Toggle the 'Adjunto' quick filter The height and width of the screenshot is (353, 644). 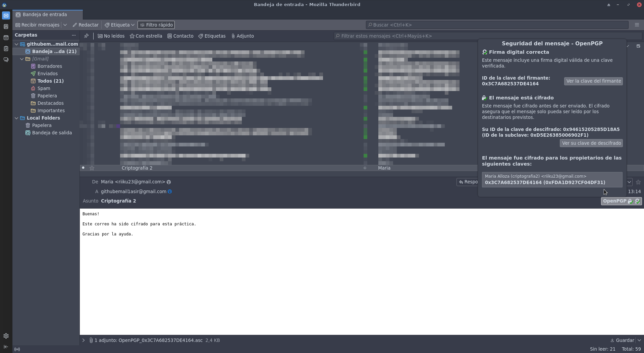point(243,36)
